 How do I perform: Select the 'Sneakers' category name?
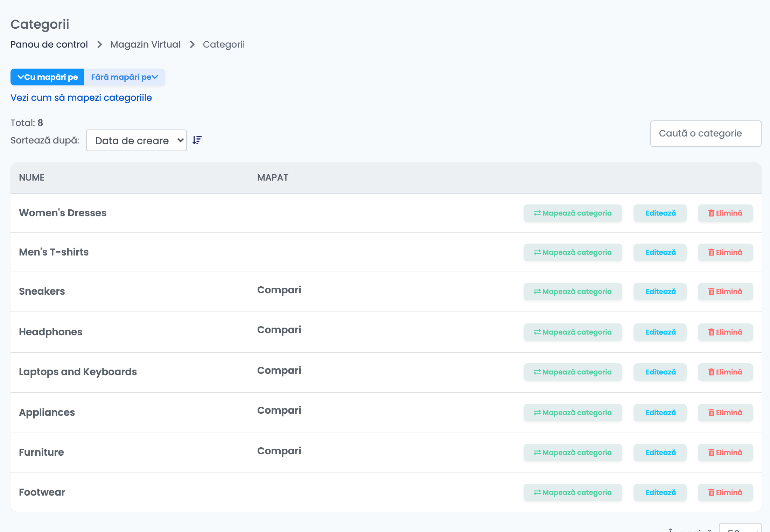click(x=42, y=291)
